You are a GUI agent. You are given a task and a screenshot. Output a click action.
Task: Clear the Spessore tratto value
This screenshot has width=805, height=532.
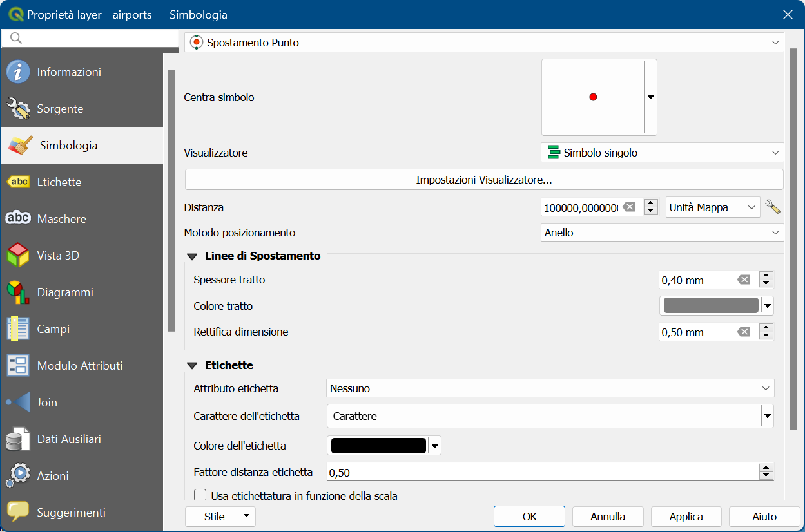tap(744, 280)
